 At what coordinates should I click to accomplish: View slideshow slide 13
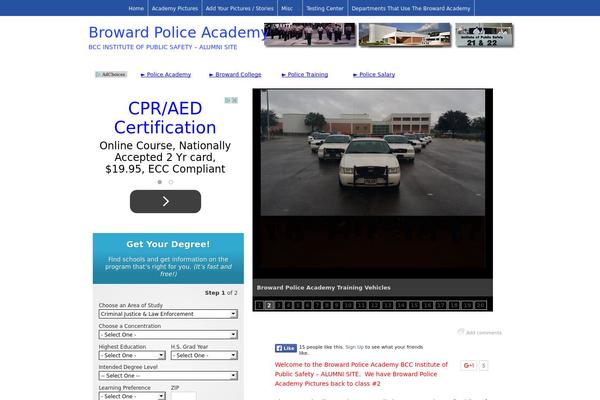(388, 305)
